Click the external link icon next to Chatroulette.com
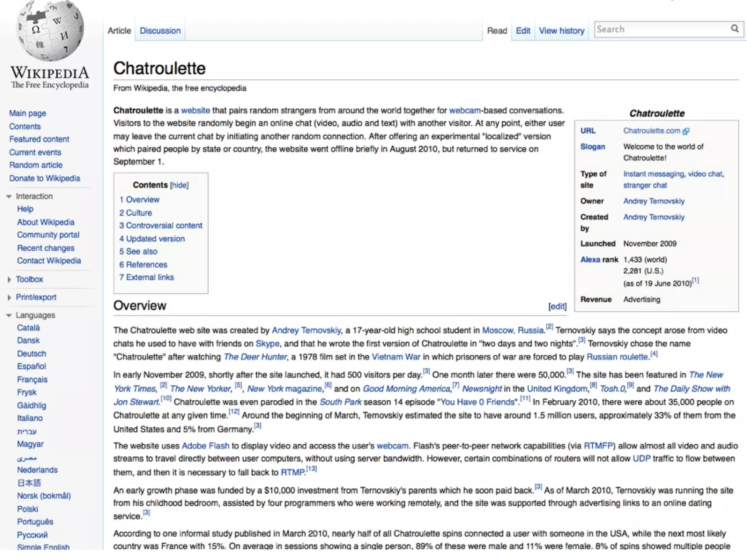 pos(686,131)
